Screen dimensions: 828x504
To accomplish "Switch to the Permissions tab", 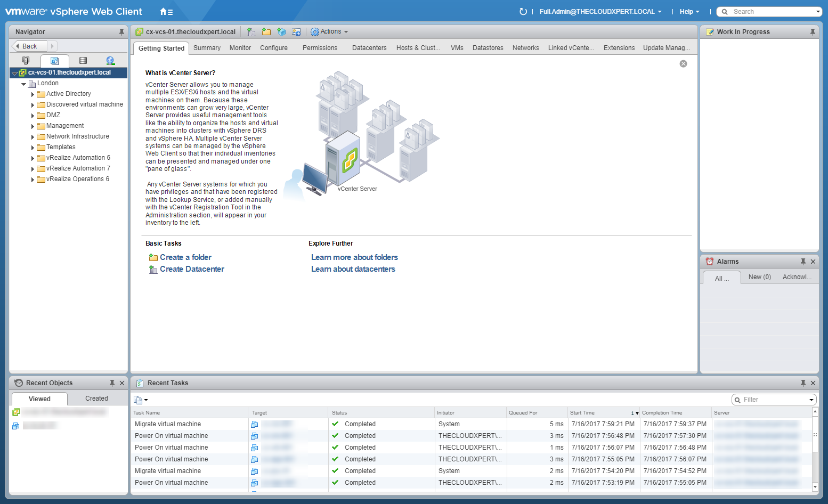I will pyautogui.click(x=320, y=48).
